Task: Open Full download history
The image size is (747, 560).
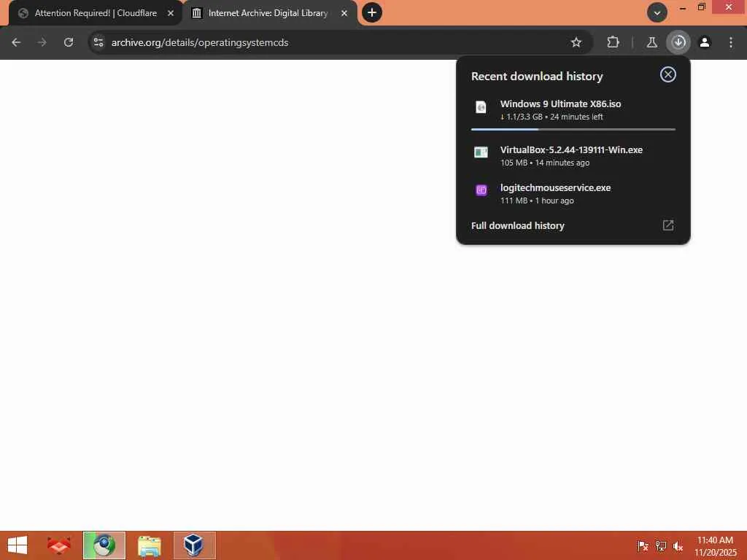Action: [x=573, y=226]
